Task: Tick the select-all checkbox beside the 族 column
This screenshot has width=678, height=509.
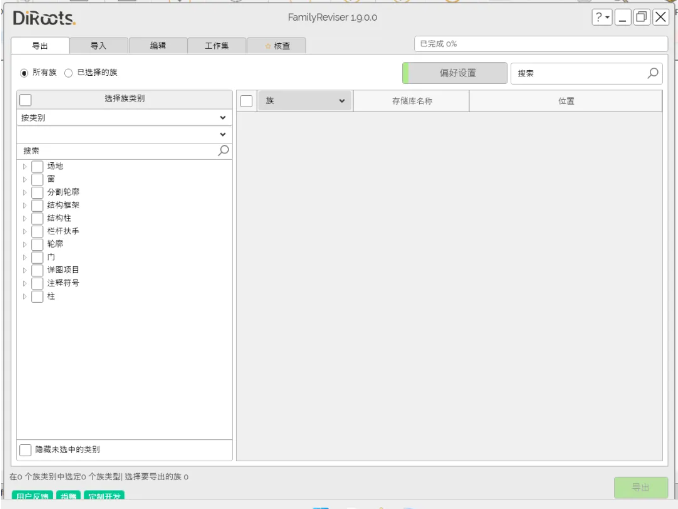Action: tap(246, 101)
